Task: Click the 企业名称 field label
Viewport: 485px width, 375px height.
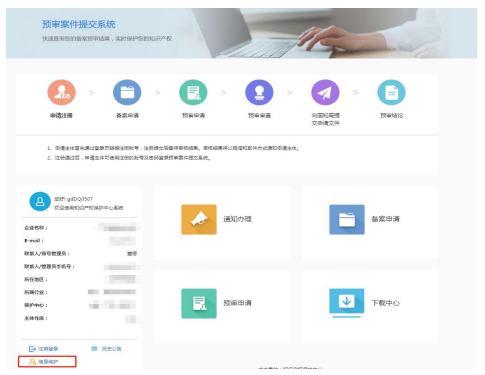Action: tap(36, 228)
